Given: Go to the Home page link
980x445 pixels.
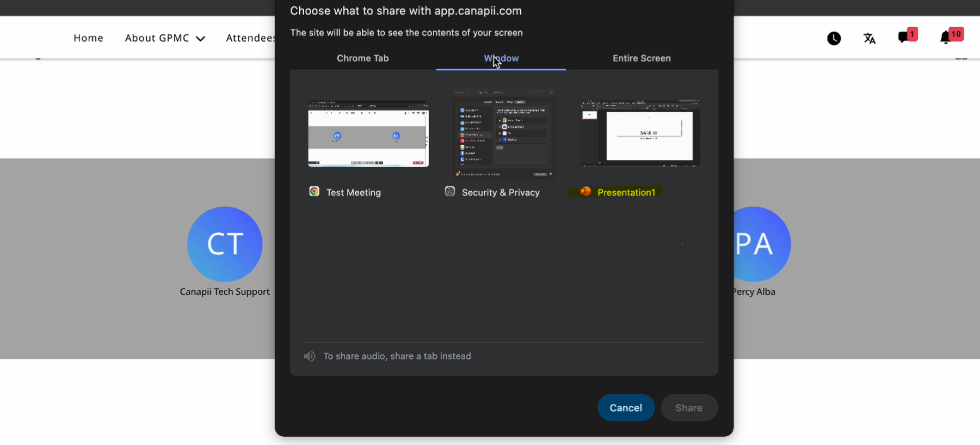Looking at the screenshot, I should [x=89, y=38].
